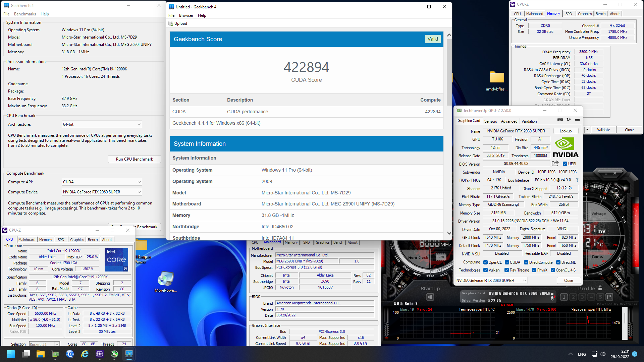Screen dimensions: 644x362
Task: Open Compute API CUDA dropdown
Action: pos(102,182)
